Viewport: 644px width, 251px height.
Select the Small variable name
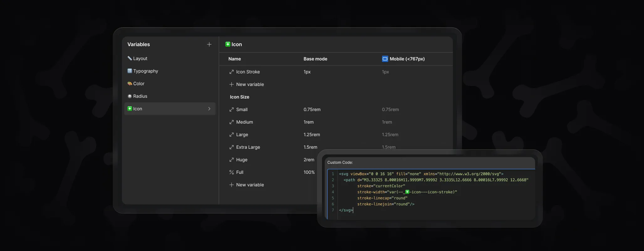[x=242, y=109]
